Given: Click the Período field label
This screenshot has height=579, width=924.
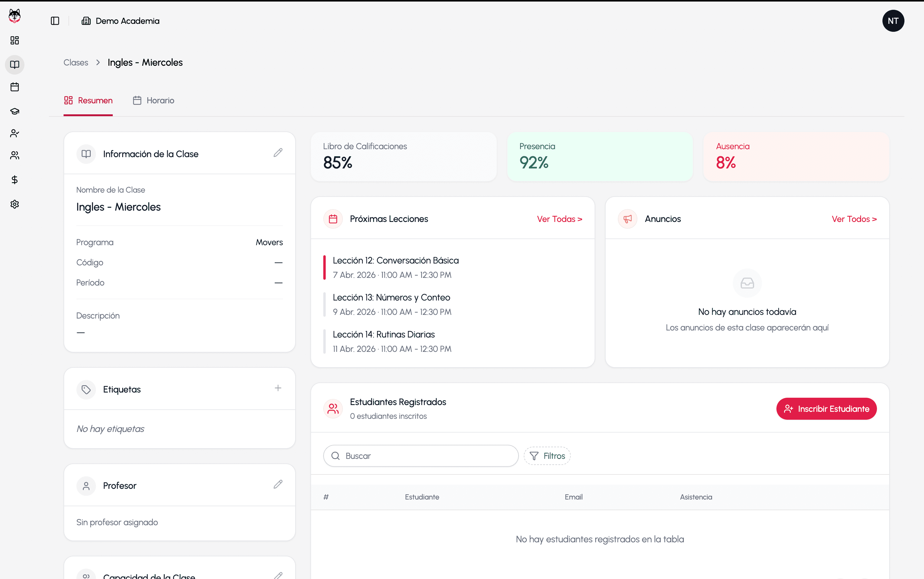Looking at the screenshot, I should click(x=90, y=282).
